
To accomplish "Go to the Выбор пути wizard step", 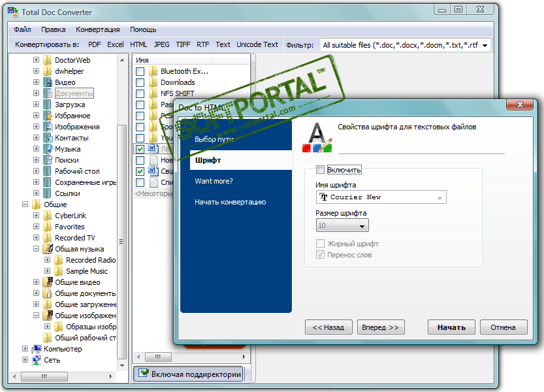I will [x=214, y=139].
